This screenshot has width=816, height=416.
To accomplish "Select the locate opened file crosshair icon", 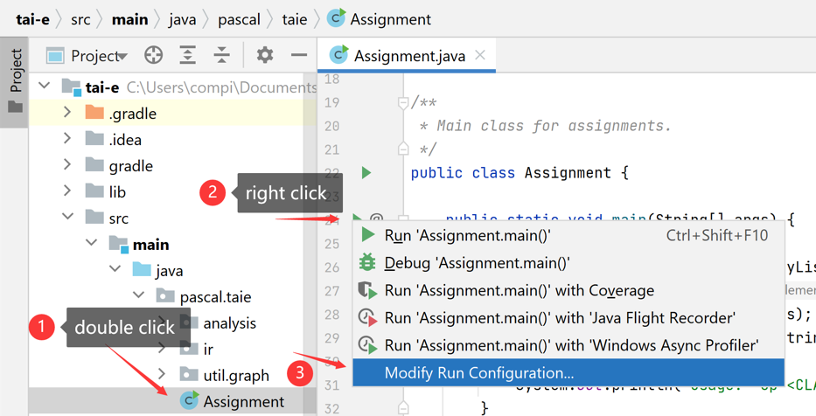I will click(154, 55).
